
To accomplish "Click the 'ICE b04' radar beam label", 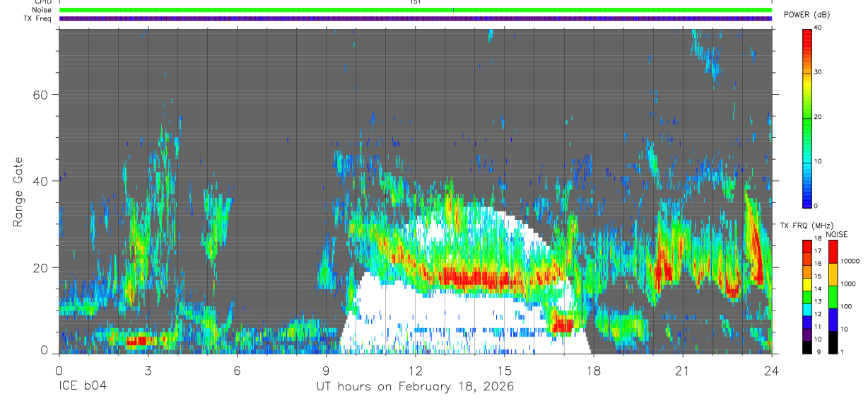I will [x=81, y=386].
